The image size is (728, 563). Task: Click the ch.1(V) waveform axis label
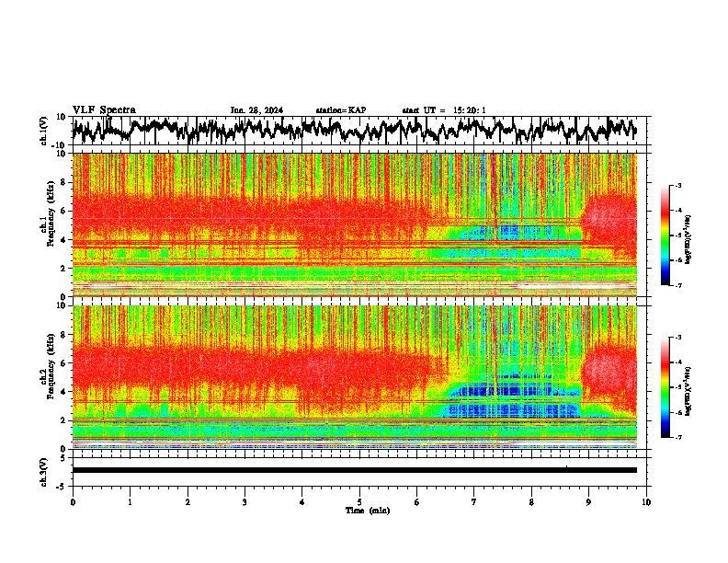44,131
